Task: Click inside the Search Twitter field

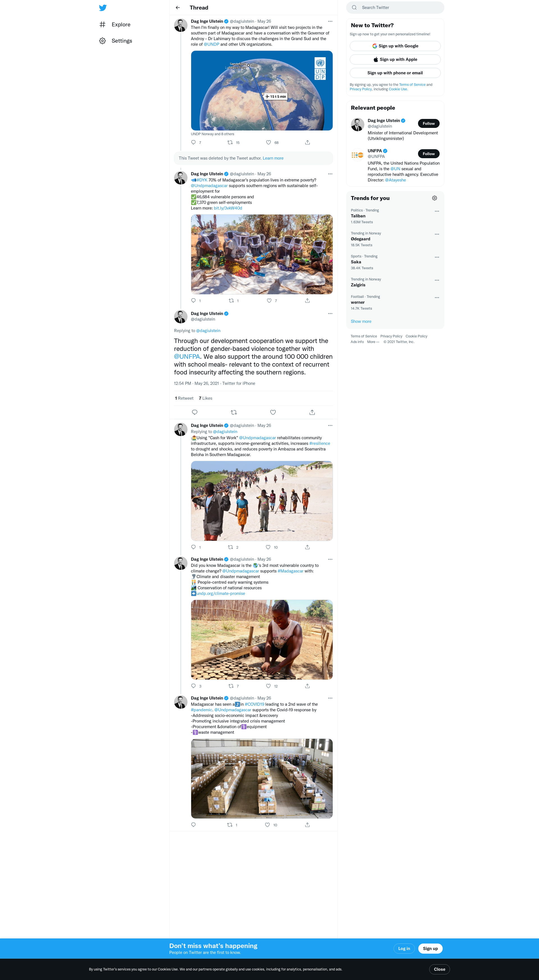Action: click(x=395, y=8)
